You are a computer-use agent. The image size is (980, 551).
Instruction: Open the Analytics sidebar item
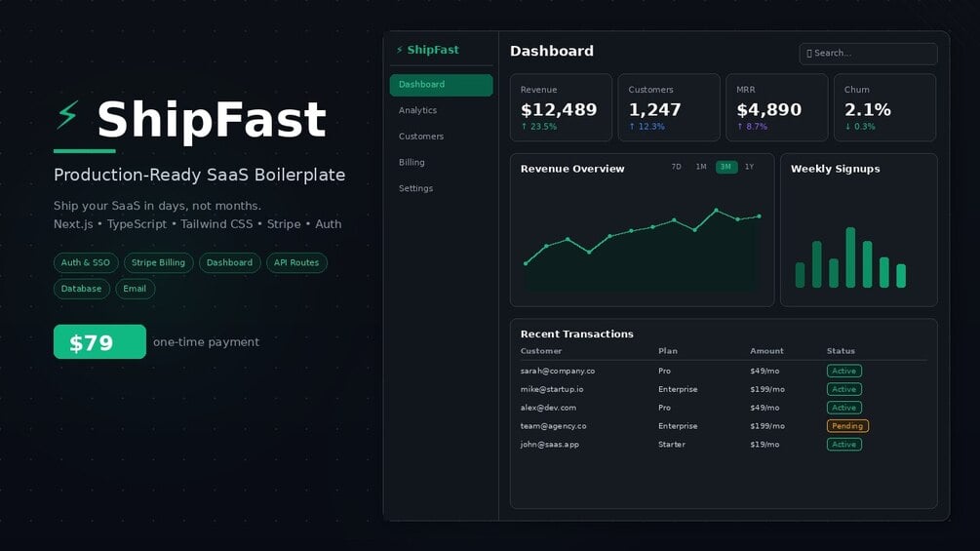[x=442, y=110]
